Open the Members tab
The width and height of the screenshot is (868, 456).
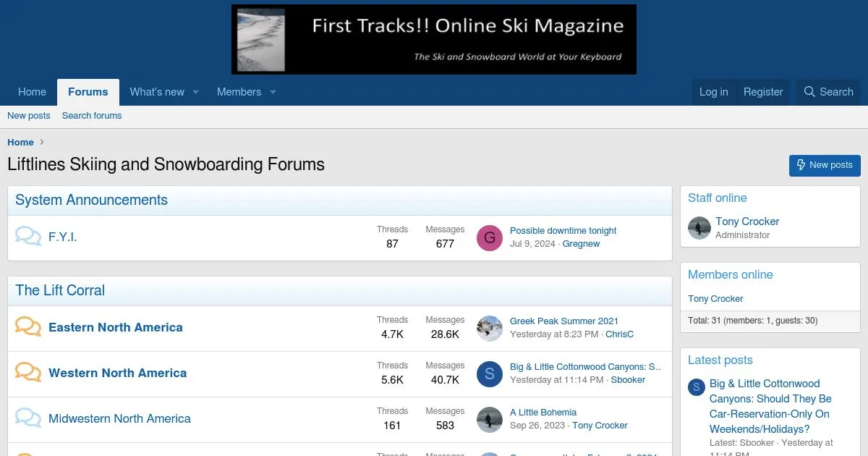pyautogui.click(x=239, y=92)
